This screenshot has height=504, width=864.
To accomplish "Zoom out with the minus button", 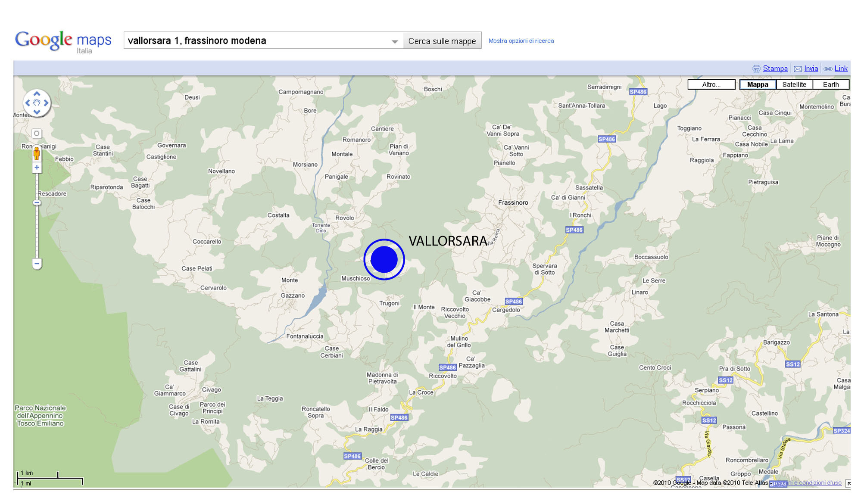I will (37, 264).
